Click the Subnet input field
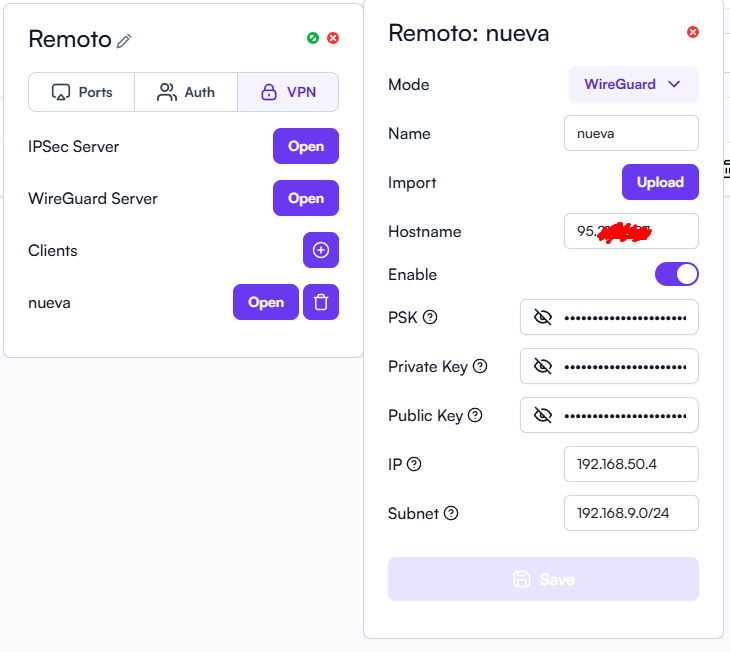Viewport: 730px width, 652px height. [631, 513]
